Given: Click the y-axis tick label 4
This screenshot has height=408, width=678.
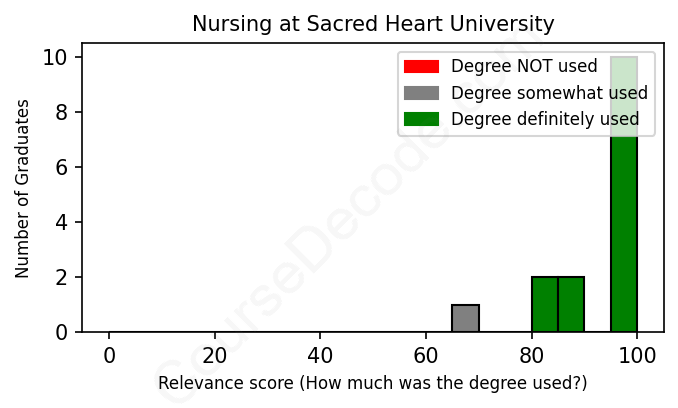Looking at the screenshot, I should click(x=62, y=222).
